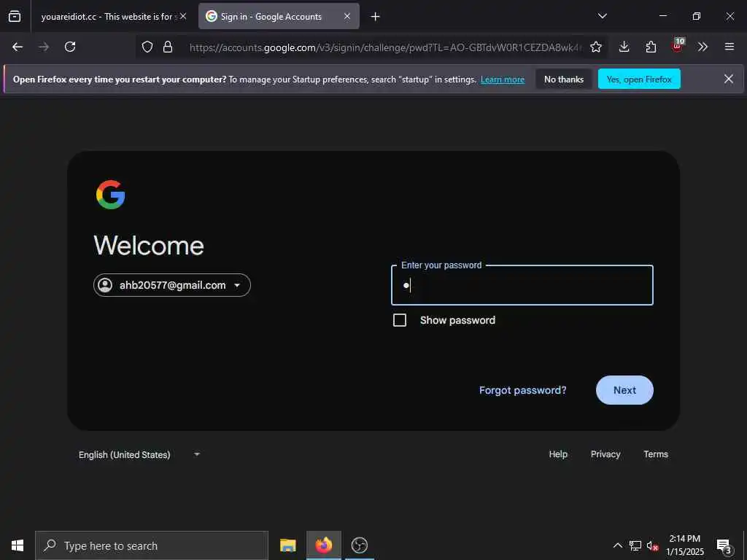Image resolution: width=747 pixels, height=560 pixels.
Task: Expand the ahb20577@gmail.com account switcher
Action: [x=172, y=285]
